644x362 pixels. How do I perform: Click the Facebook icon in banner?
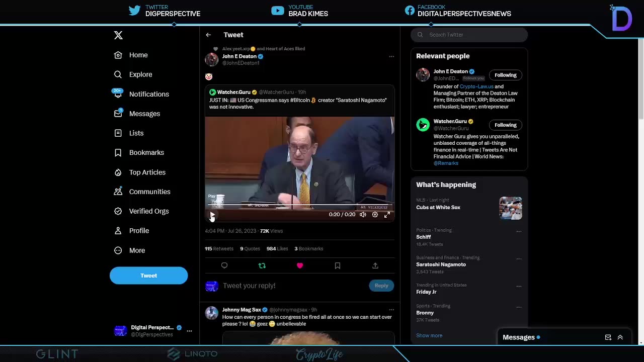(410, 11)
